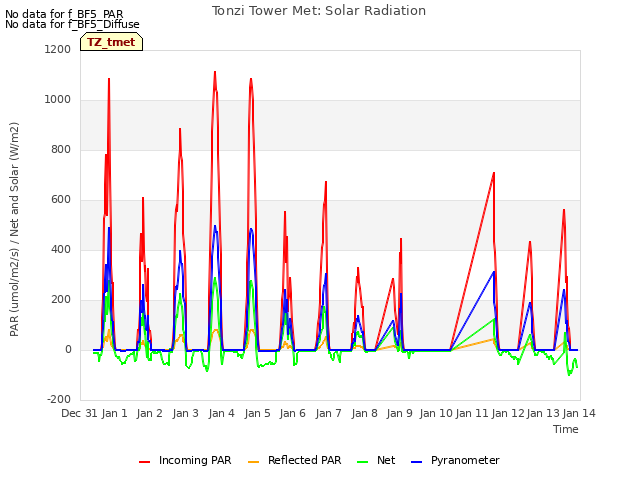Click the 200 y-axis tick label
Screen dimensions: 640x480
point(61,300)
